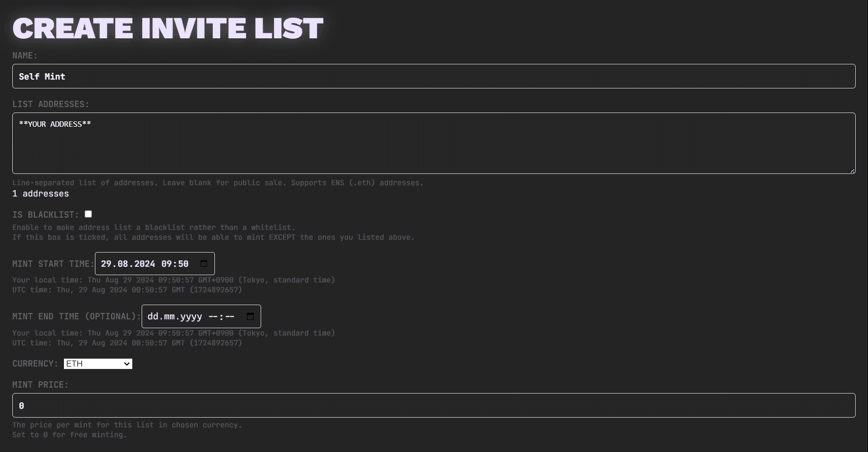
Task: Open the Mint End Time calendar picker icon
Action: point(250,316)
